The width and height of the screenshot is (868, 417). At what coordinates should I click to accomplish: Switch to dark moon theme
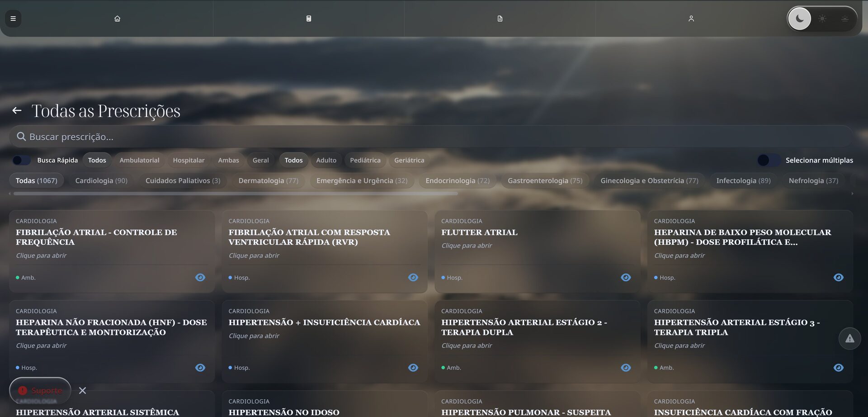click(799, 19)
